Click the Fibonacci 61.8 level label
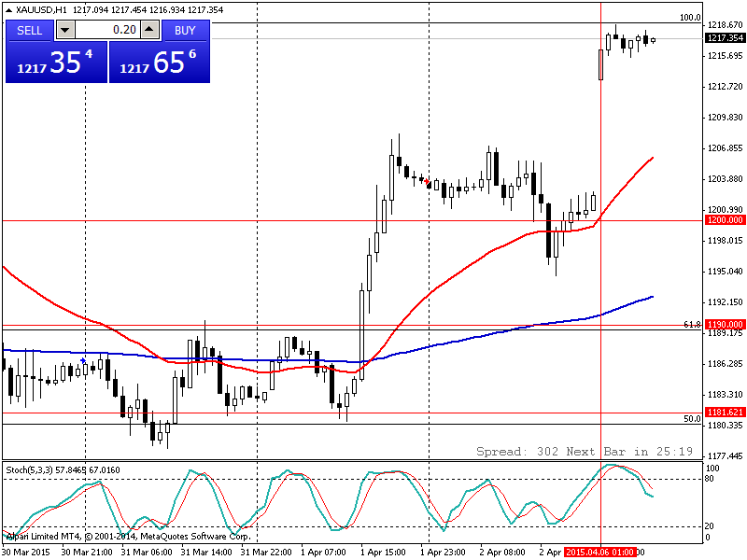The width and height of the screenshot is (747, 560). pyautogui.click(x=692, y=324)
